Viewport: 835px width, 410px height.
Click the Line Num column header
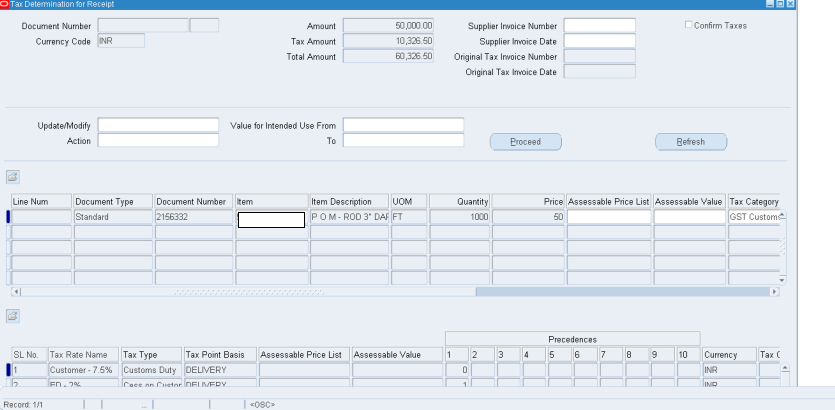[42, 201]
